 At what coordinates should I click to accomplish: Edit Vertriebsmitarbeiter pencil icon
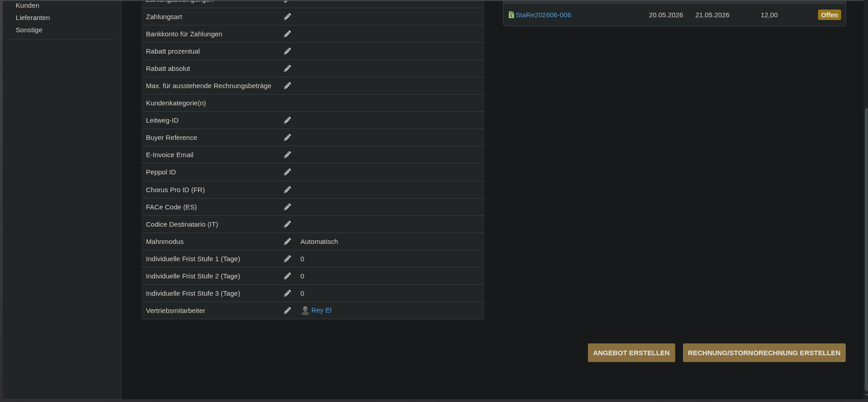coord(287,311)
